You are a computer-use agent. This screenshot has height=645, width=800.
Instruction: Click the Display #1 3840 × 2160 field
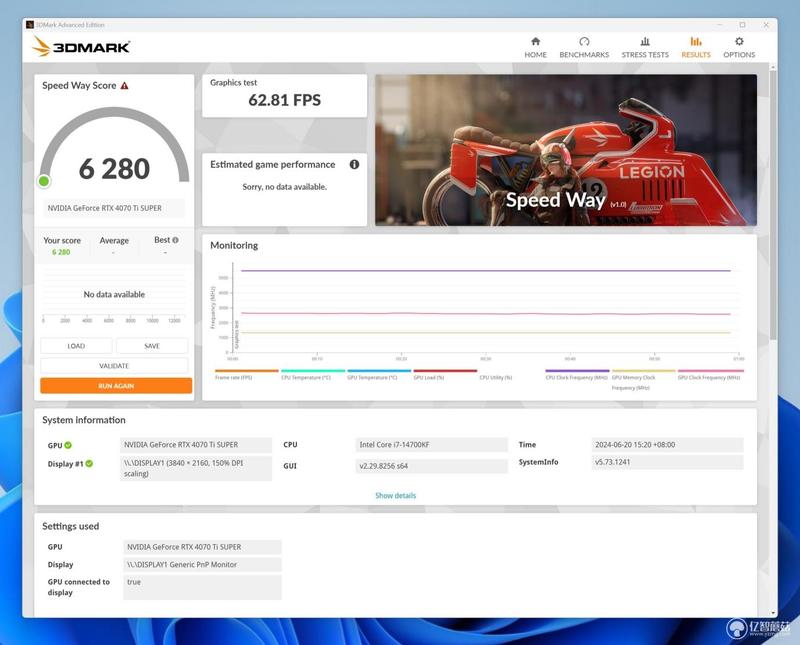(196, 468)
